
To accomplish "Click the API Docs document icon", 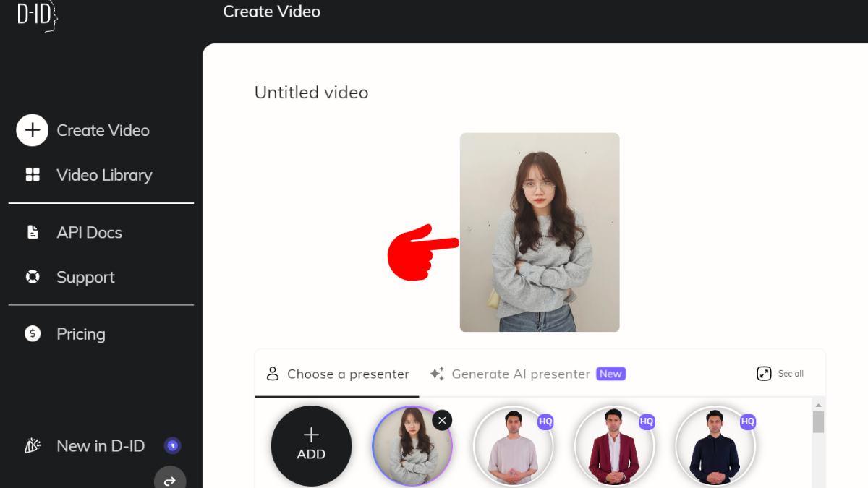I will tap(31, 232).
